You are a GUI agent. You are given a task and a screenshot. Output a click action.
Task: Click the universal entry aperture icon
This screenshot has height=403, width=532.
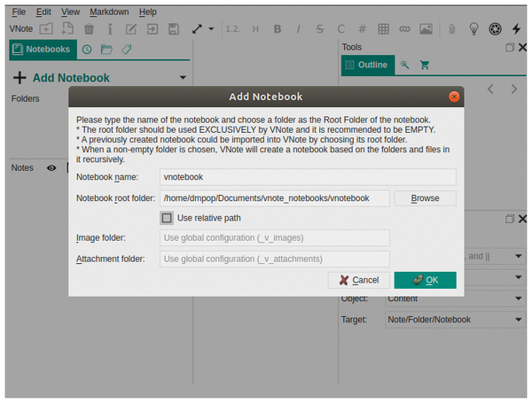pos(495,29)
